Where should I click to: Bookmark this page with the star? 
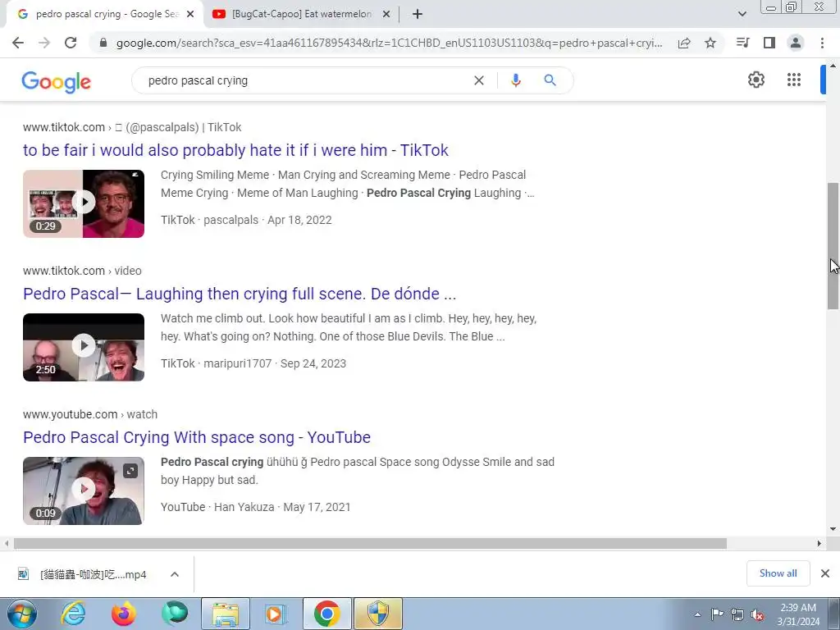pyautogui.click(x=710, y=43)
